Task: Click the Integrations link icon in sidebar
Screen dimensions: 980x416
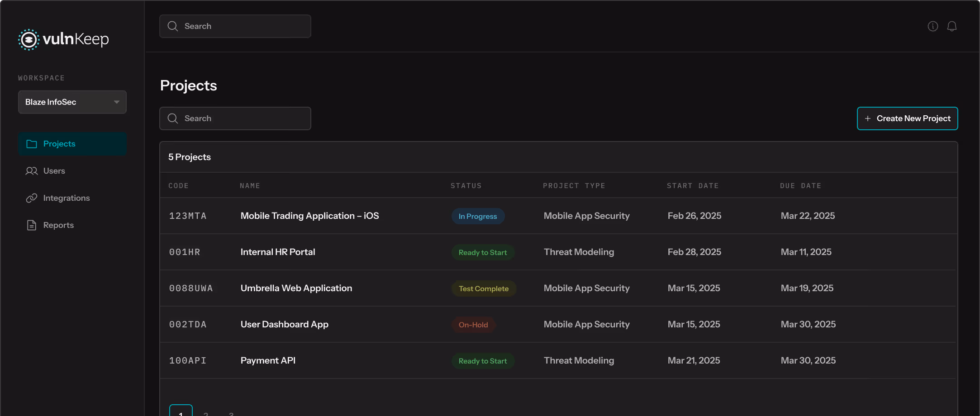Action: pyautogui.click(x=32, y=198)
